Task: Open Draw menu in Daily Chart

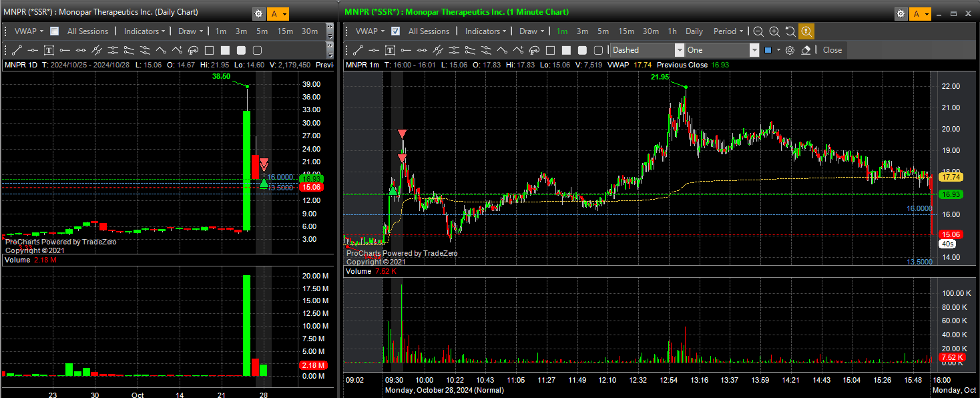Action: tap(190, 31)
